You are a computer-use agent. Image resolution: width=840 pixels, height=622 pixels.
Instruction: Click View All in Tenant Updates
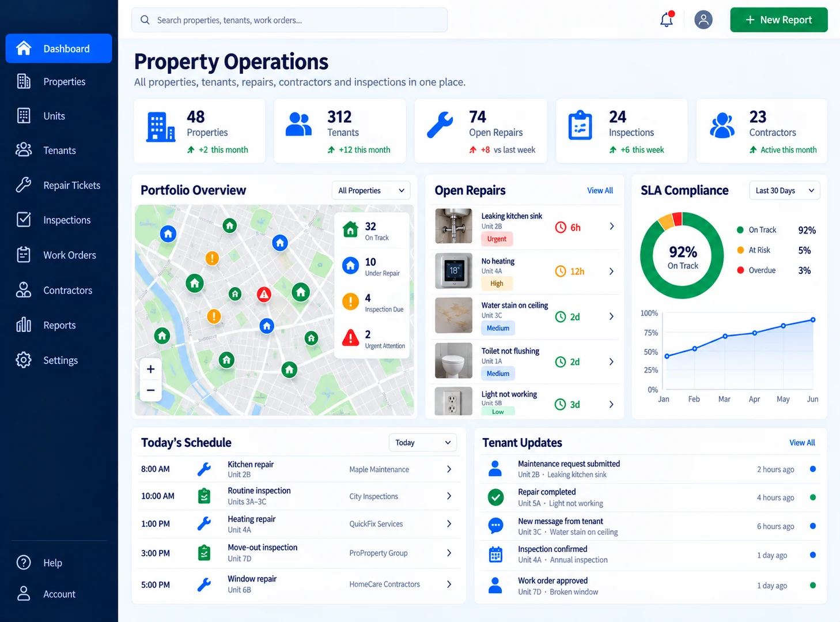(x=802, y=443)
